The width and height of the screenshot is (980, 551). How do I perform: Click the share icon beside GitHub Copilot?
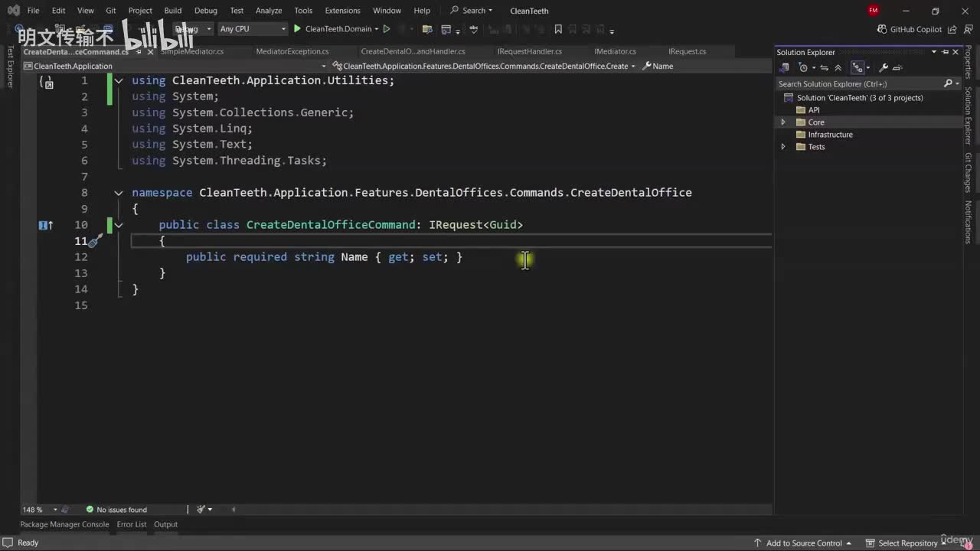(952, 29)
